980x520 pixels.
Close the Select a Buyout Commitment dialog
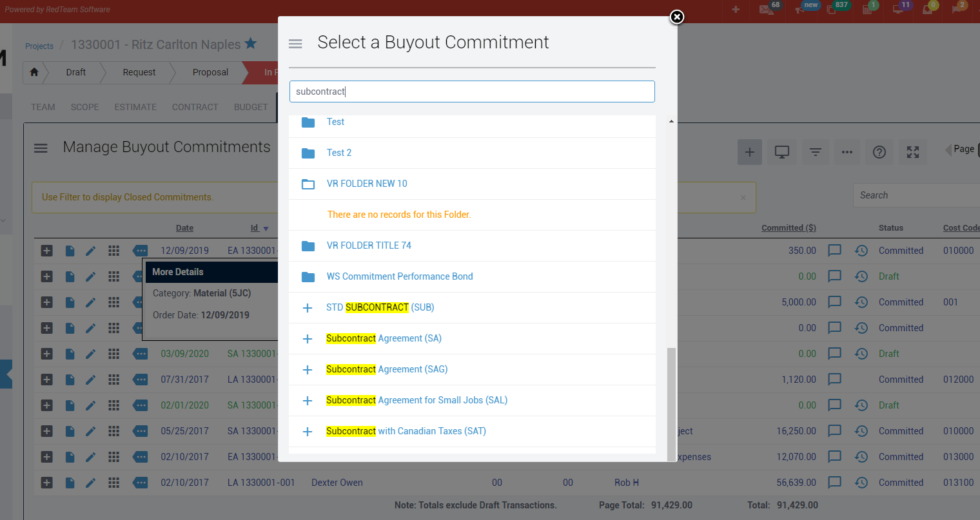pos(676,17)
